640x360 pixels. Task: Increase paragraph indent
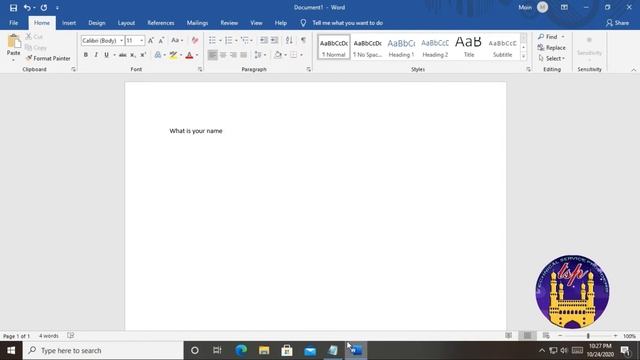point(274,40)
